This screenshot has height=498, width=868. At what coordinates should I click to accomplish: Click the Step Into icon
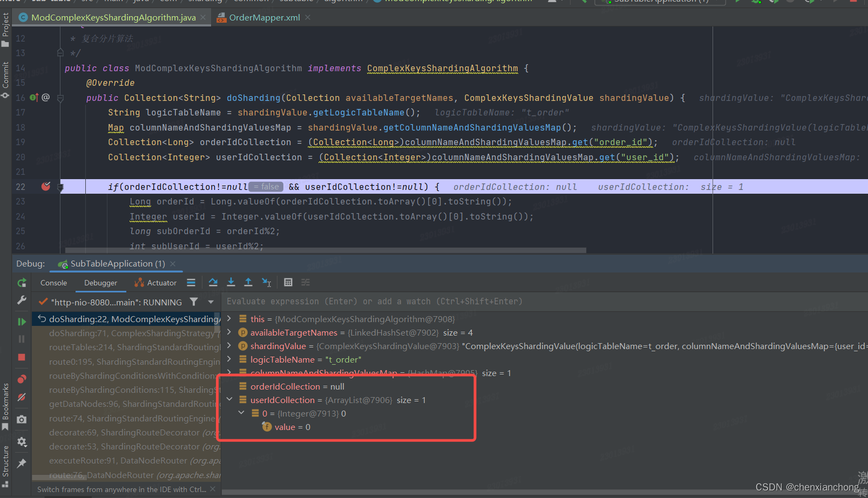tap(231, 282)
